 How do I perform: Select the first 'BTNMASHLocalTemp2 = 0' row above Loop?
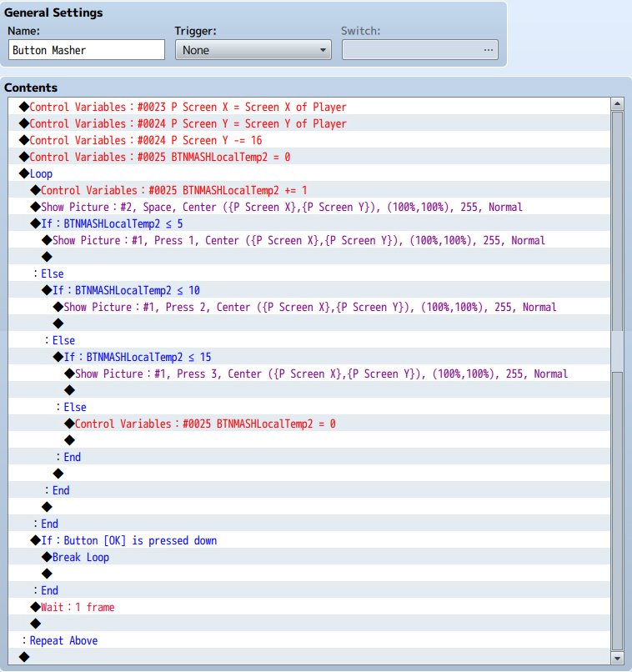click(309, 157)
